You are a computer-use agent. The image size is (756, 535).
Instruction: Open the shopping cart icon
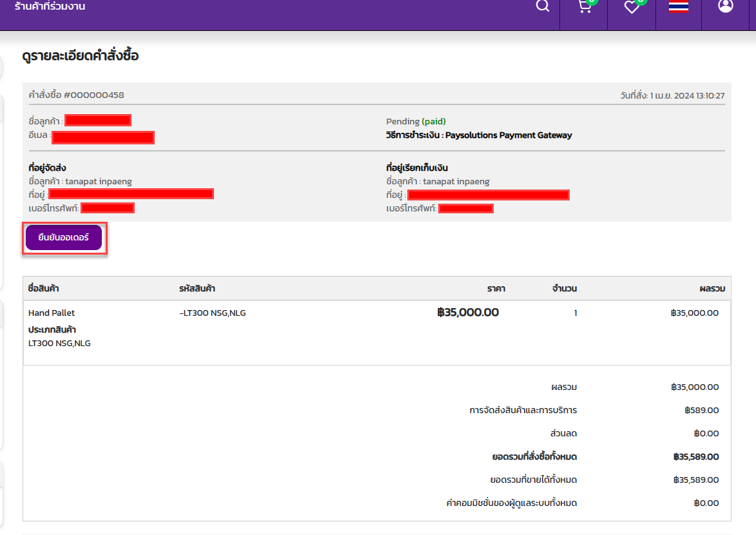point(585,7)
